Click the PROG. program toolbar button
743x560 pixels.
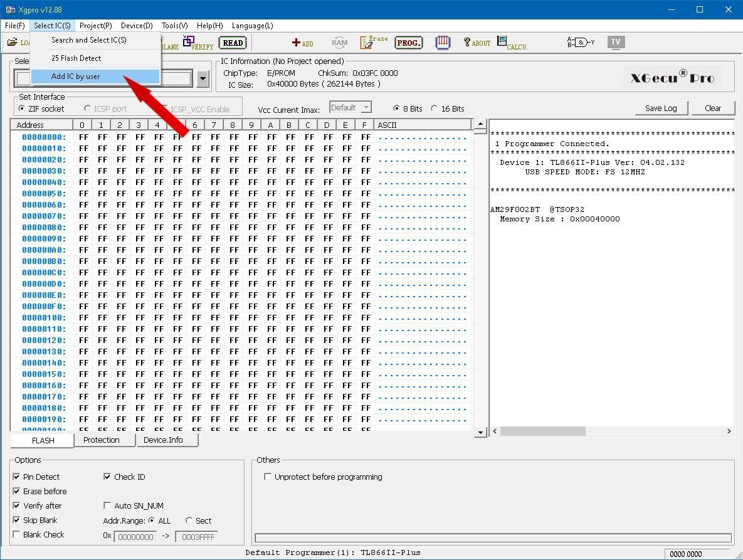click(x=408, y=43)
